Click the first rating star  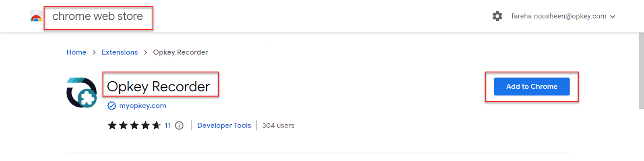point(112,126)
